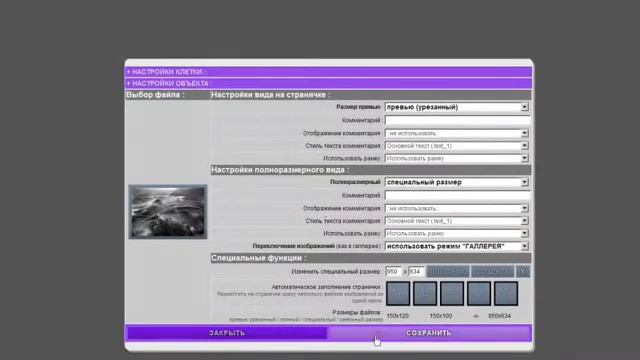Open Использовать рамку dropdown in thumbnail settings

[457, 158]
